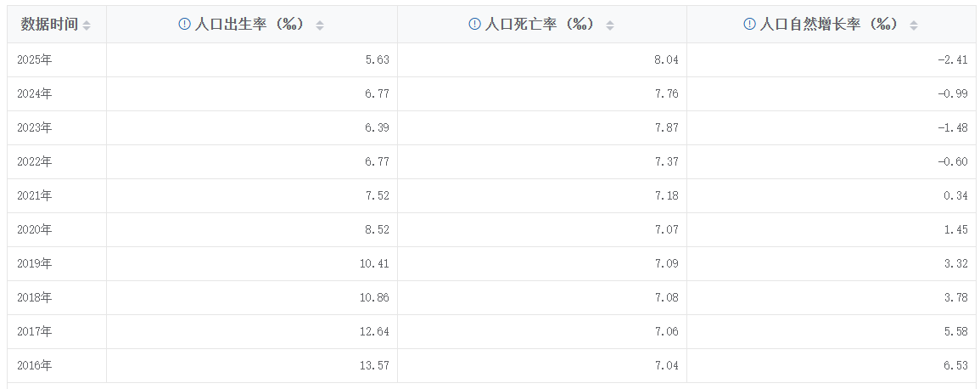Select the 2017年 row label
This screenshot has height=389, width=980.
click(35, 331)
